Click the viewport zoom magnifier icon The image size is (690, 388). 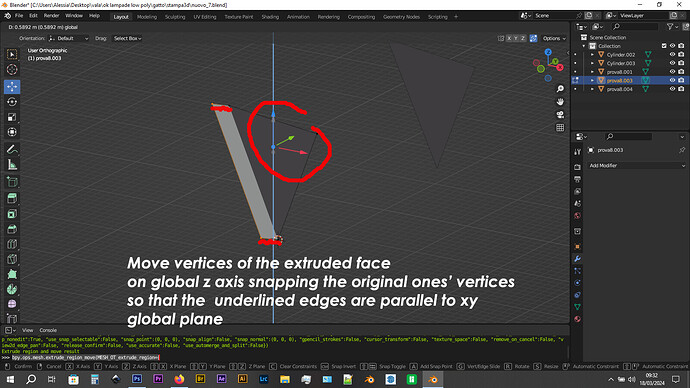[560, 89]
